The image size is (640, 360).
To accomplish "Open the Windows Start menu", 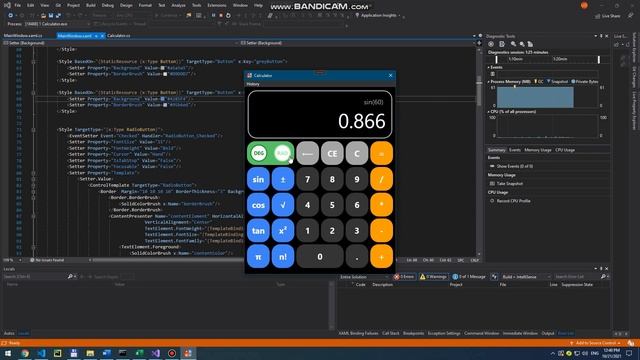I will point(8,353).
